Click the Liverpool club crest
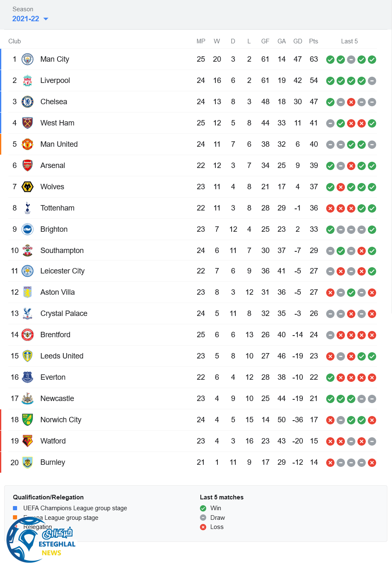 click(27, 80)
